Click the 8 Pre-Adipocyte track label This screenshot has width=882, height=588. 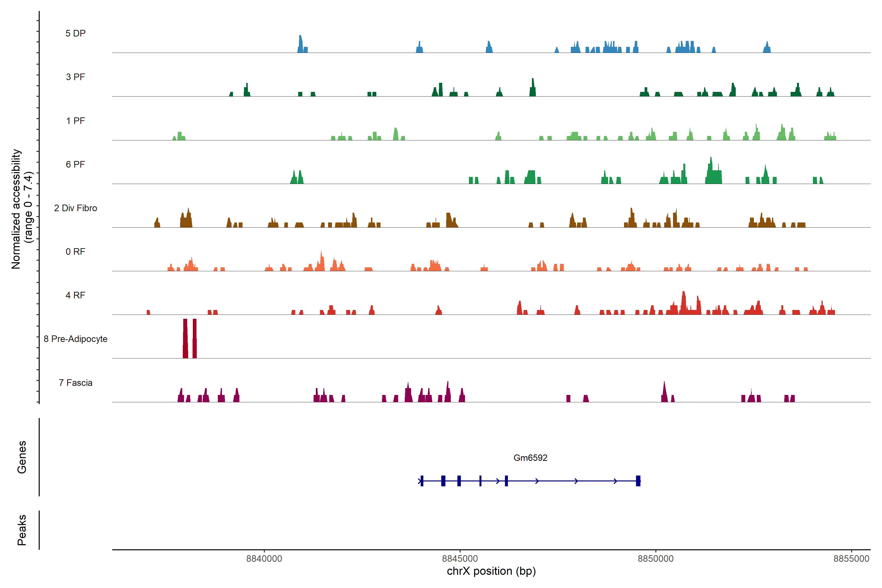click(x=75, y=339)
